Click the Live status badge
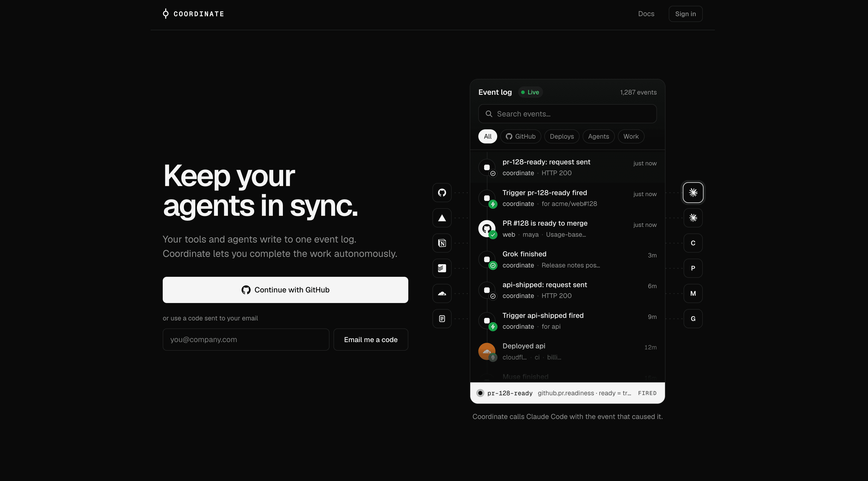The image size is (868, 481). (x=530, y=92)
